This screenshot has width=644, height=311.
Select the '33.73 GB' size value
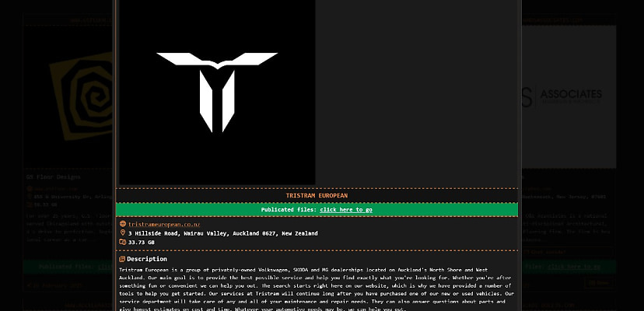point(142,243)
